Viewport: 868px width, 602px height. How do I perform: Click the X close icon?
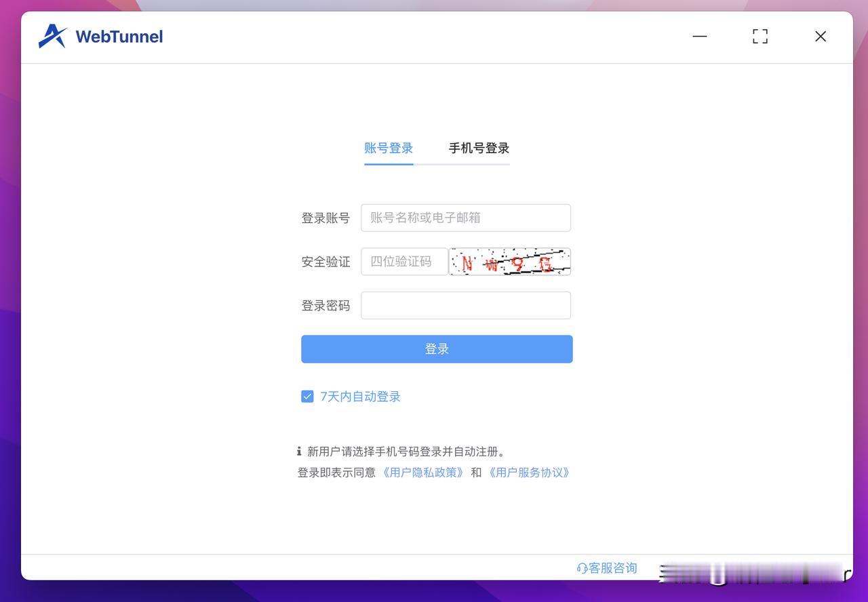pyautogui.click(x=820, y=37)
